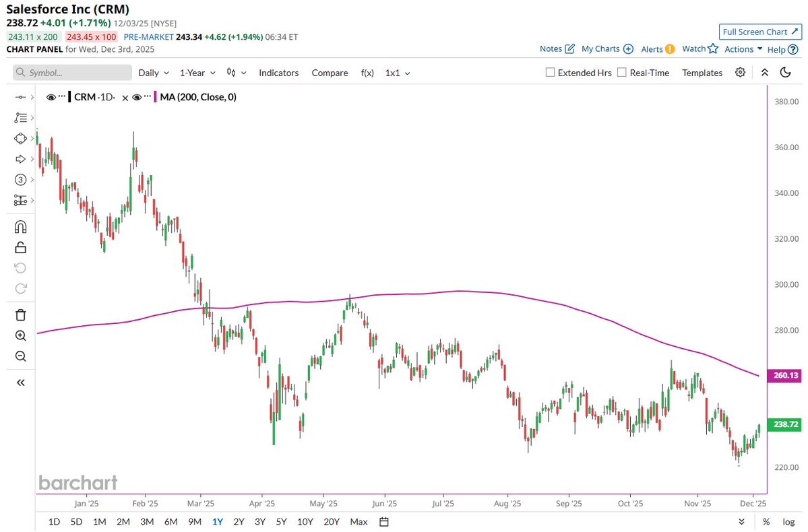The image size is (808, 532).
Task: Select the 10Y time range
Action: coord(305,522)
